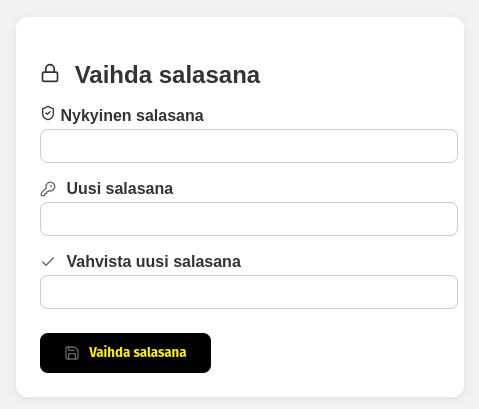Click the Nykyinen salasana label text
479x409 pixels.
point(132,116)
